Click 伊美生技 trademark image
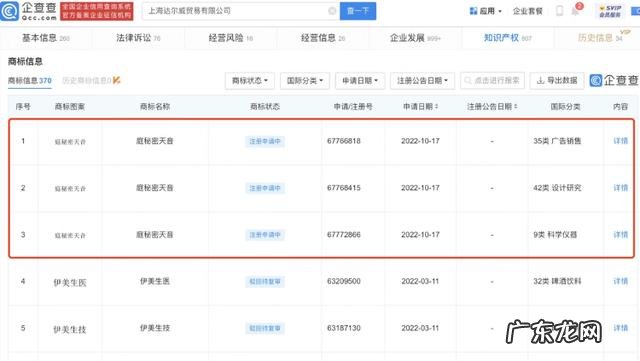640x361 pixels. tap(70, 330)
